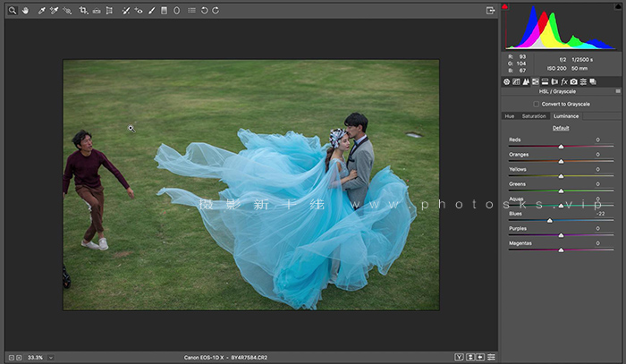
Task: Open the Snapshots panel
Action: [x=593, y=81]
